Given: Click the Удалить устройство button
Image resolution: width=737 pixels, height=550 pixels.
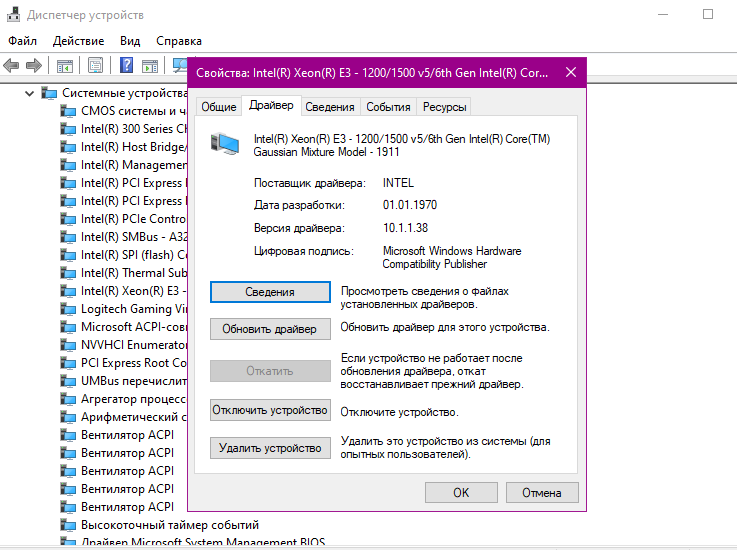Looking at the screenshot, I should click(x=270, y=448).
